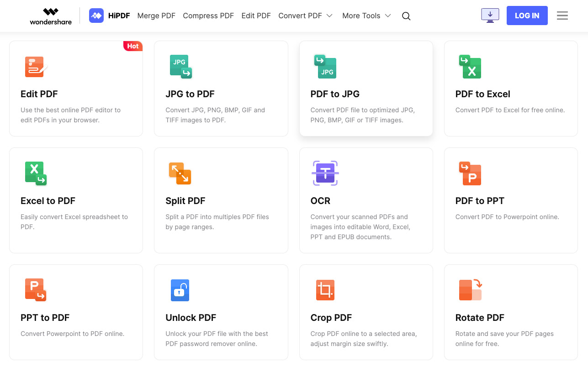
Task: Click the LOG IN button
Action: tap(527, 16)
